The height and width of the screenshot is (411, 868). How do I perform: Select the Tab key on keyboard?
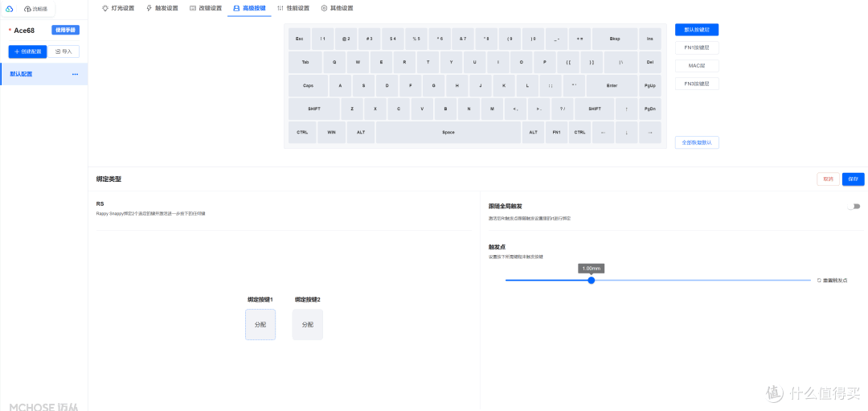[x=305, y=63]
